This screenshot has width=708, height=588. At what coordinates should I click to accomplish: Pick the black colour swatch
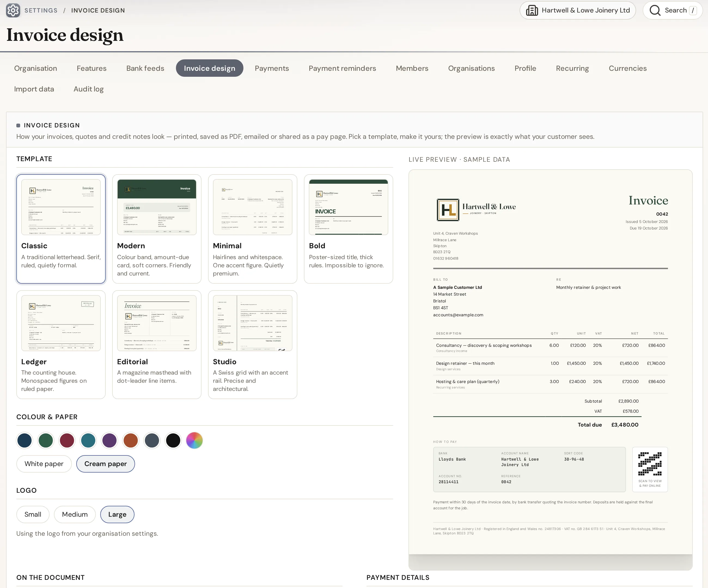[x=173, y=440]
